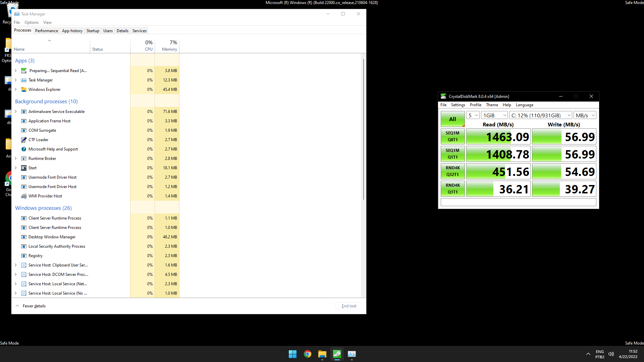
Task: Expand the Antimalware Service Executable entry
Action: 16,112
